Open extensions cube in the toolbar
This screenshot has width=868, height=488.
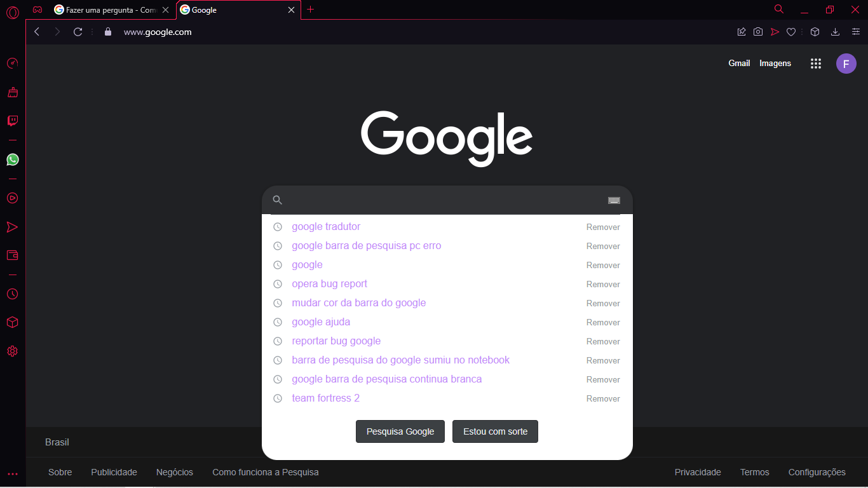click(x=815, y=32)
